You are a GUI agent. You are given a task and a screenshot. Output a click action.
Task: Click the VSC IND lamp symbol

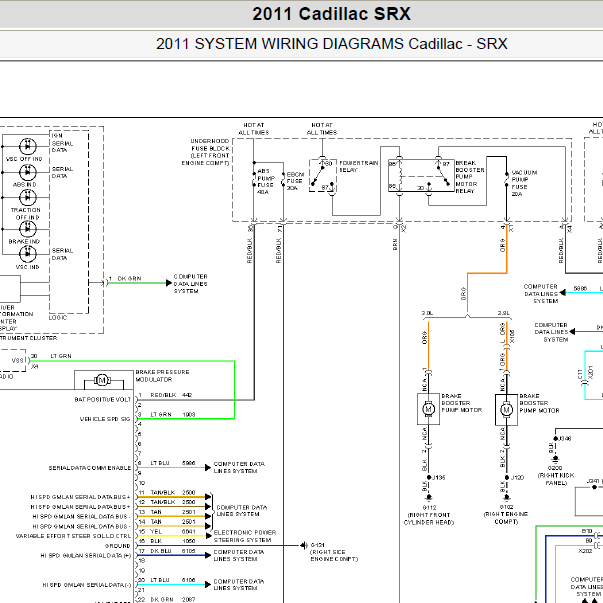point(28,254)
